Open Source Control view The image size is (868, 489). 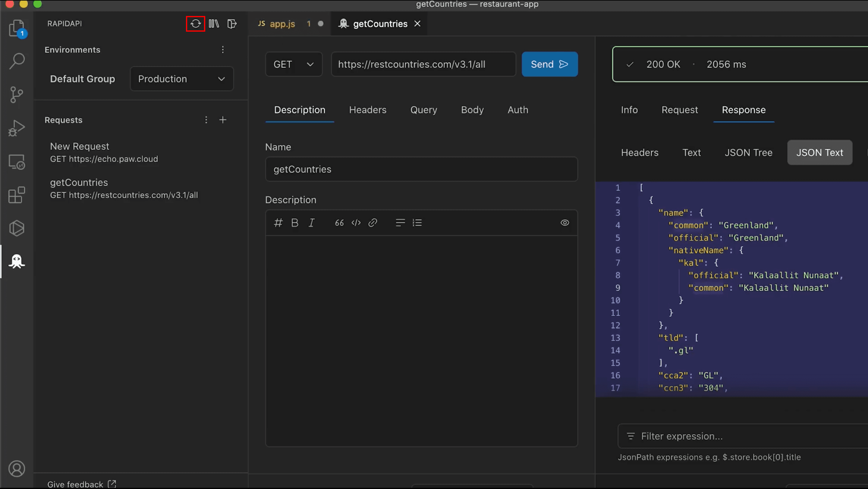click(17, 95)
